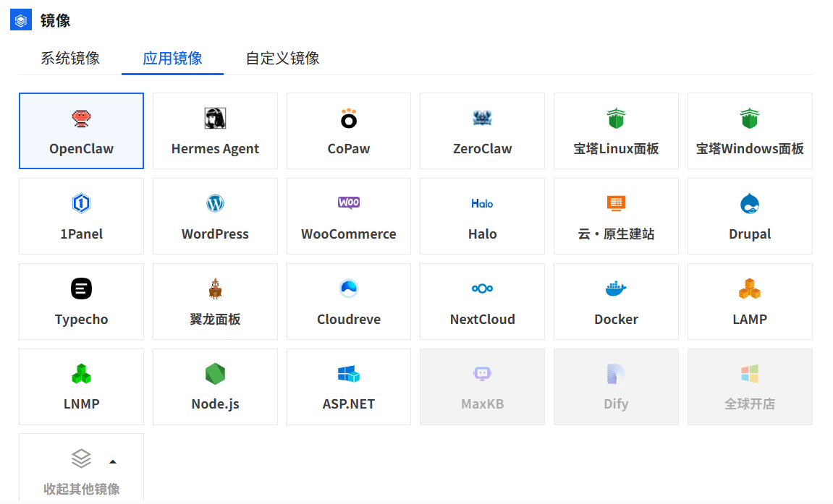Viewport: 833px width, 504px height.
Task: Select the NextCloud circles icon
Action: [x=483, y=289]
